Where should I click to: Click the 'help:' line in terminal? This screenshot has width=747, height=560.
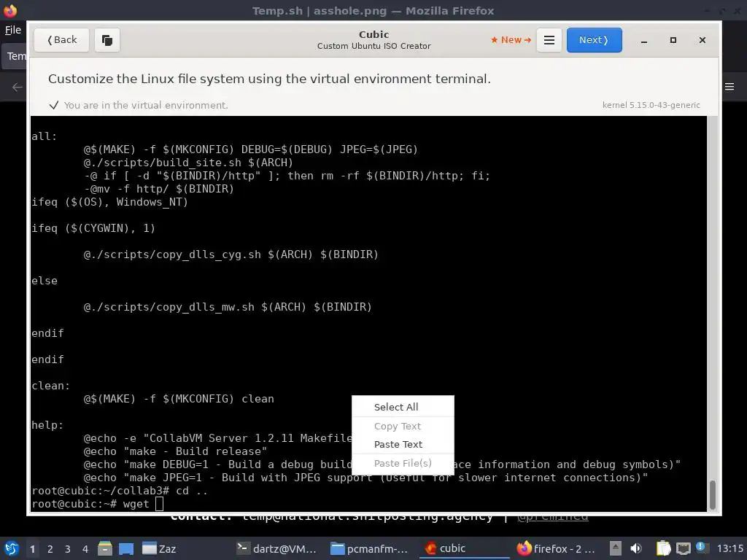tap(47, 425)
